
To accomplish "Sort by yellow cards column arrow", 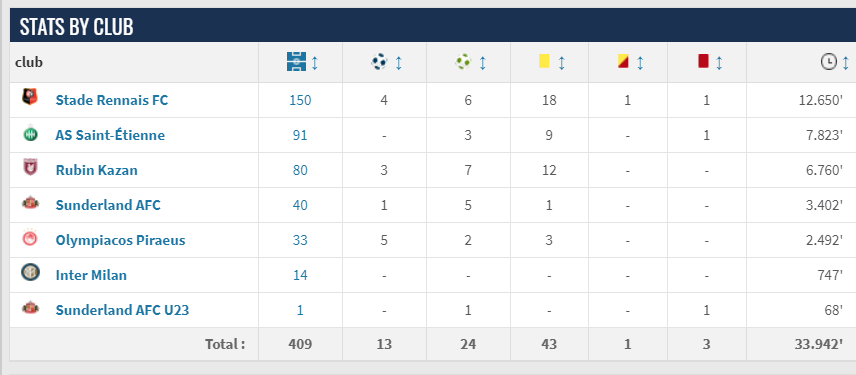I will (x=562, y=63).
